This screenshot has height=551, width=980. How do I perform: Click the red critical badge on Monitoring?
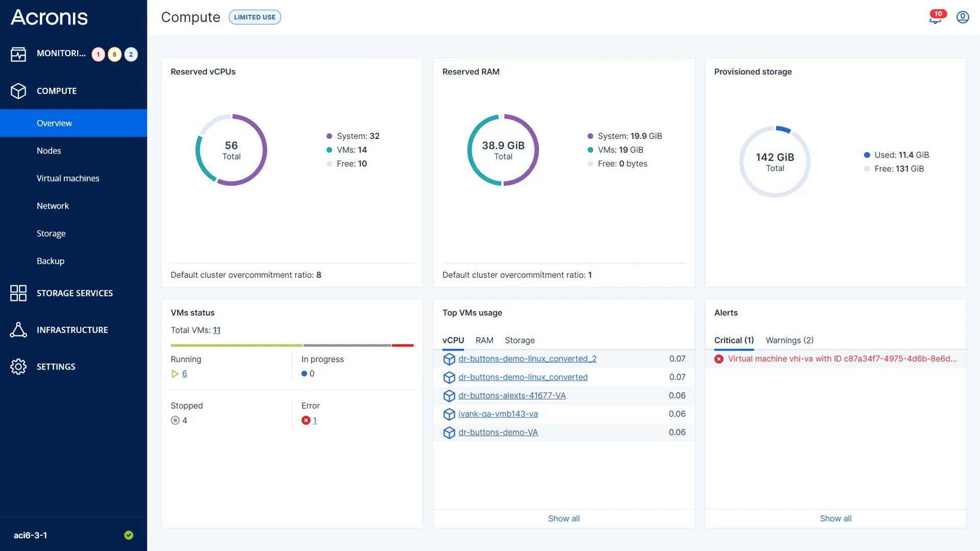pos(99,54)
